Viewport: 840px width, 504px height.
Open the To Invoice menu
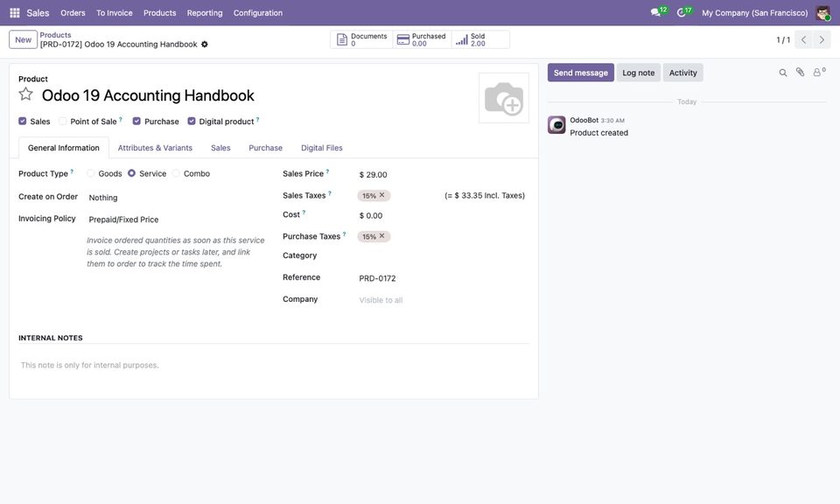point(114,13)
